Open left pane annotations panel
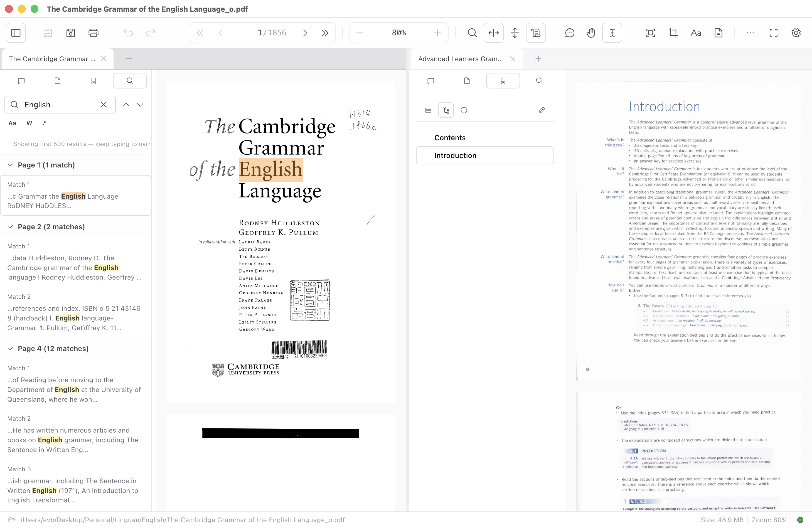This screenshot has width=812, height=528. (21, 81)
